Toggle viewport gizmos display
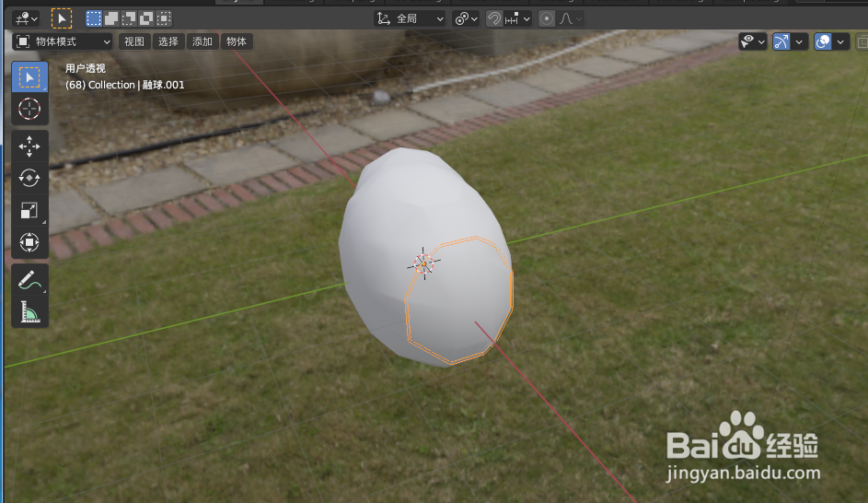The width and height of the screenshot is (868, 503). click(781, 41)
